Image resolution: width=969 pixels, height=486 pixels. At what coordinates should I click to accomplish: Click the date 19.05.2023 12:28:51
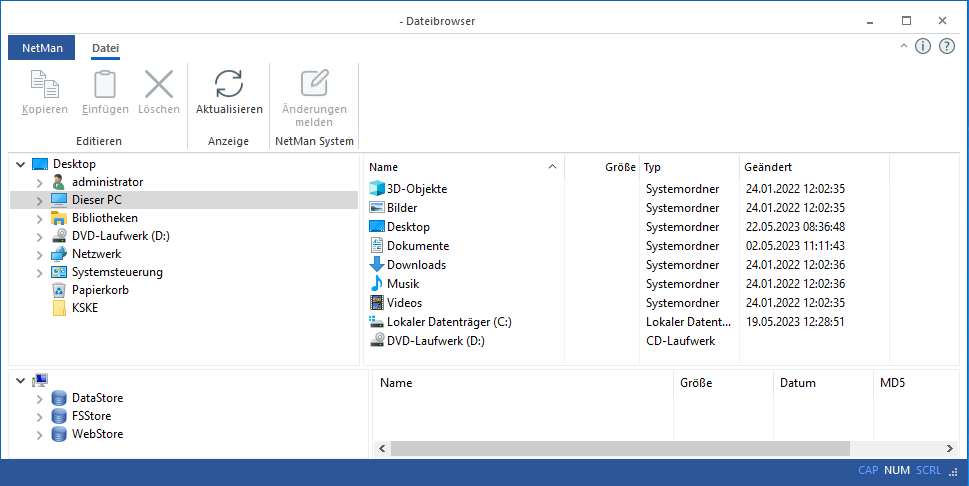coord(795,322)
